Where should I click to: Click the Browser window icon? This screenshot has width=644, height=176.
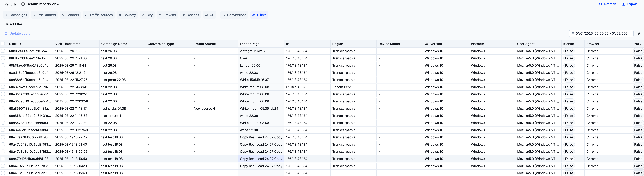[x=160, y=15]
